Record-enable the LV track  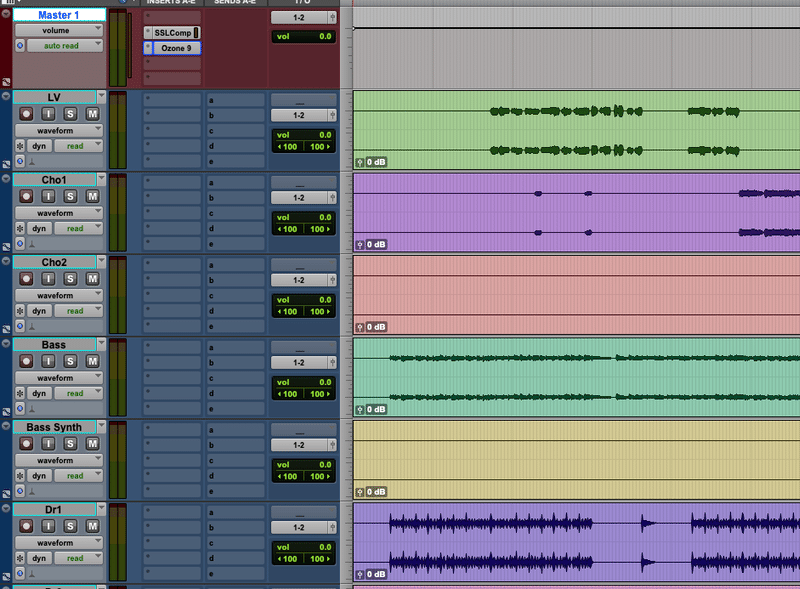(x=27, y=114)
